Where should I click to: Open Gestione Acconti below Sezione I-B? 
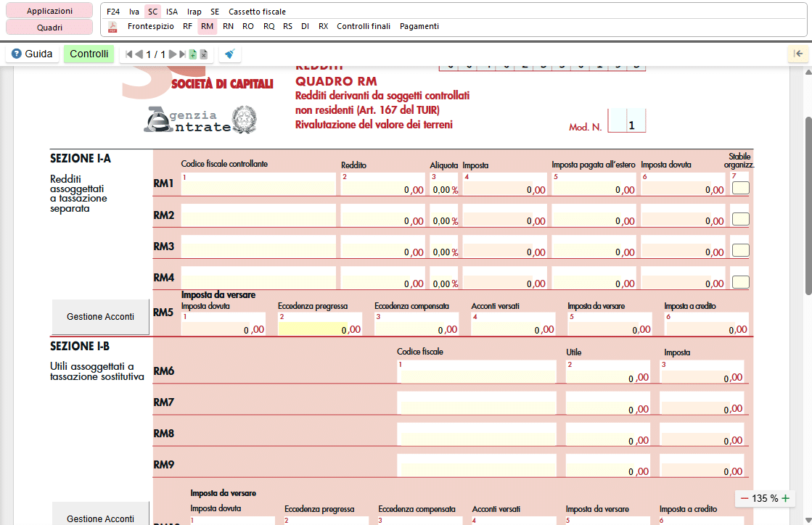tap(100, 513)
